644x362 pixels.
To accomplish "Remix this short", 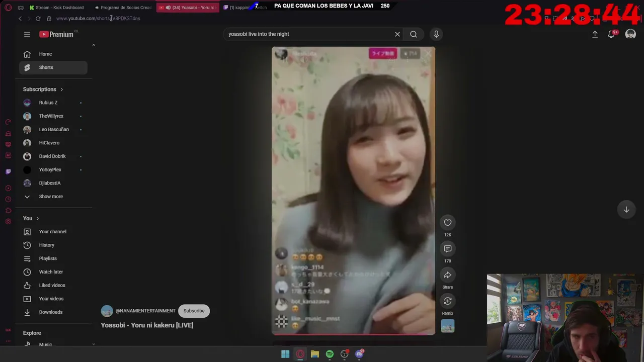I will (x=448, y=301).
